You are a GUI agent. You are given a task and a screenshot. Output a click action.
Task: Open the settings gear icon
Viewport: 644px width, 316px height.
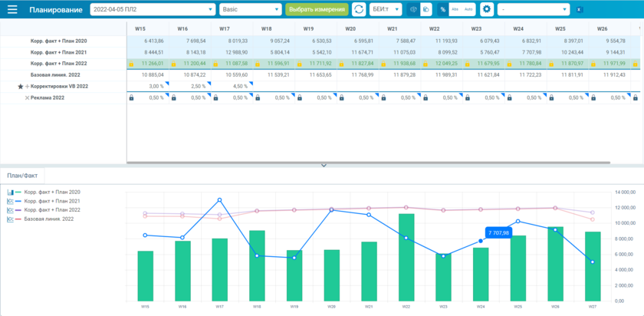click(x=486, y=10)
